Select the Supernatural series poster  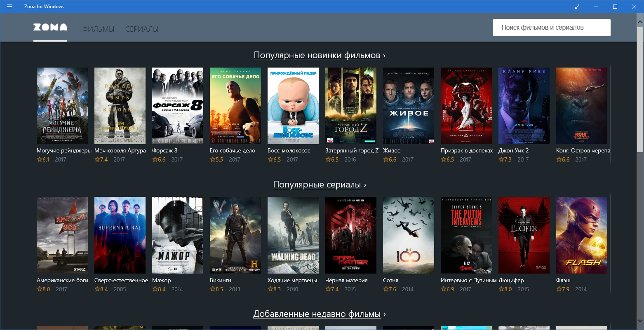120,235
